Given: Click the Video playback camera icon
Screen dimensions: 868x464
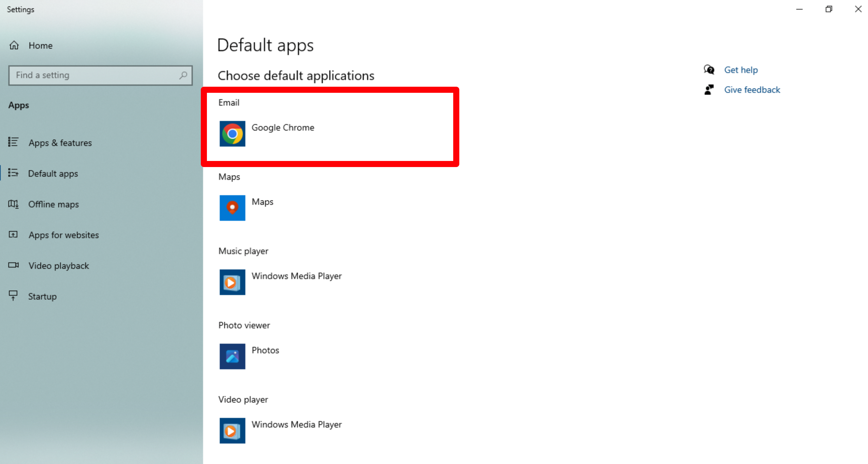Looking at the screenshot, I should (x=13, y=265).
